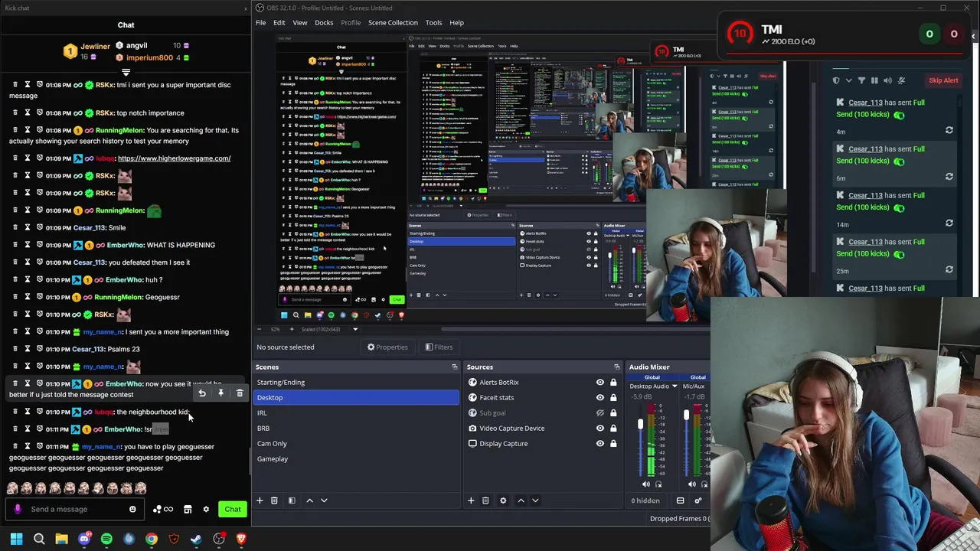
Task: Remove selected scene using the Scenes trash icon
Action: coord(274,500)
